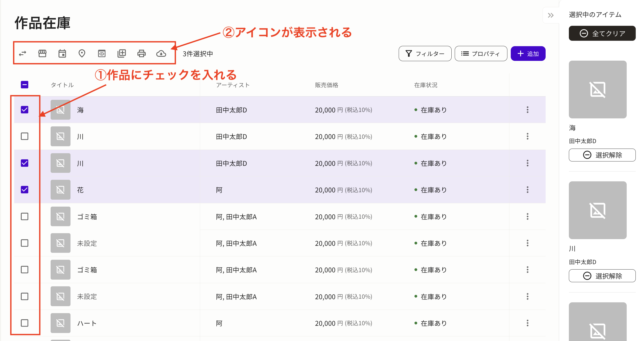Open the フィルター menu
Image resolution: width=644 pixels, height=341 pixels.
pos(425,53)
